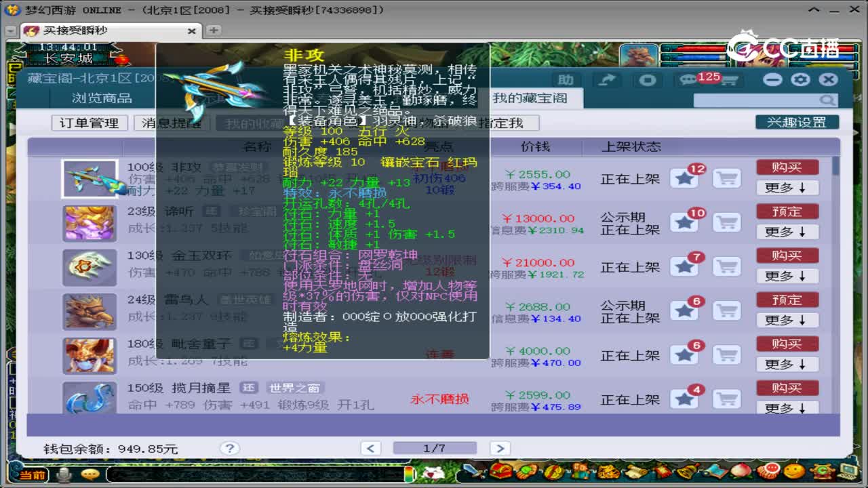The width and height of the screenshot is (868, 488).
Task: Go to previous page arrow
Action: 371,448
